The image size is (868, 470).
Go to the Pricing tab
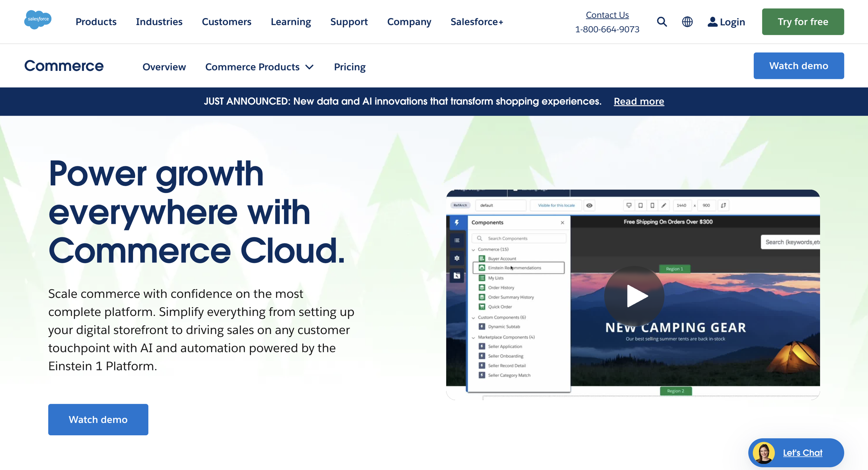click(350, 67)
